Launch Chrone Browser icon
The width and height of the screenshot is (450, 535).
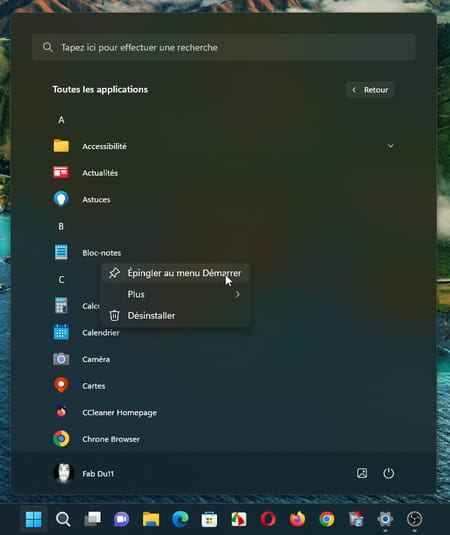(61, 439)
